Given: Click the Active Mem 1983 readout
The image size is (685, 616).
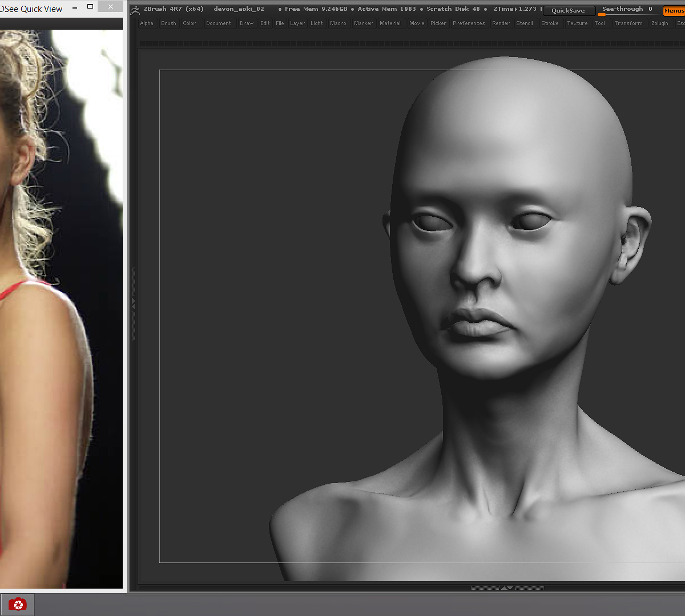Looking at the screenshot, I should click(x=386, y=9).
